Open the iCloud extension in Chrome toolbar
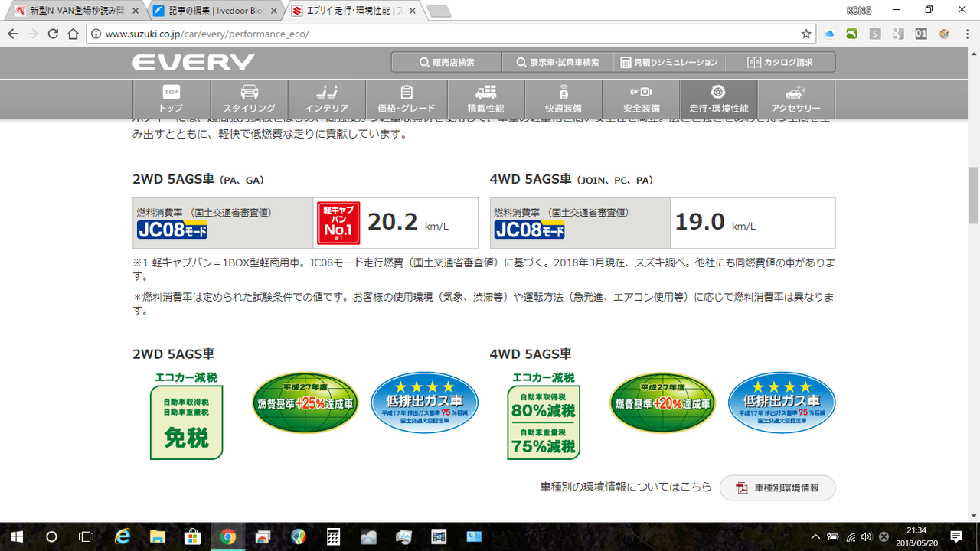 pos(829,34)
